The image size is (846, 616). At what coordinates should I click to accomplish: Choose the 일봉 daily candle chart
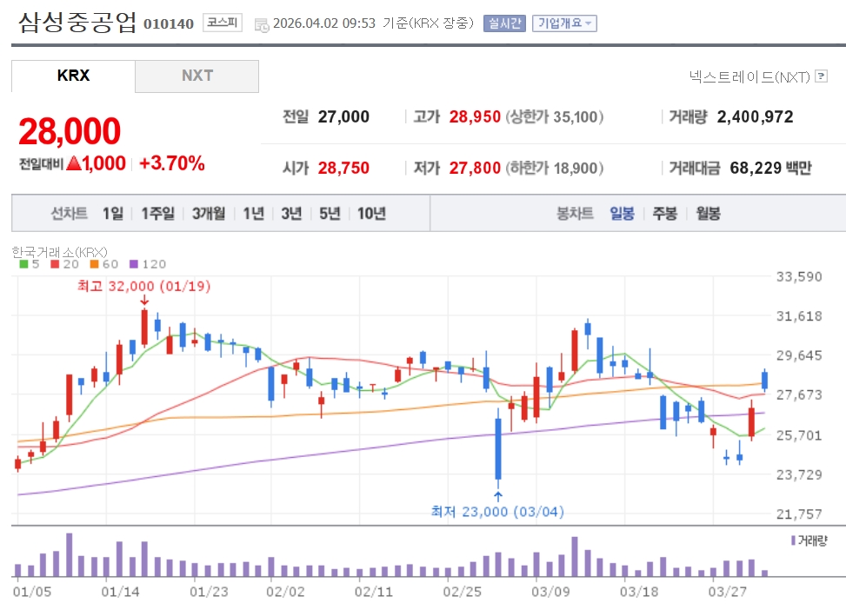coord(623,213)
